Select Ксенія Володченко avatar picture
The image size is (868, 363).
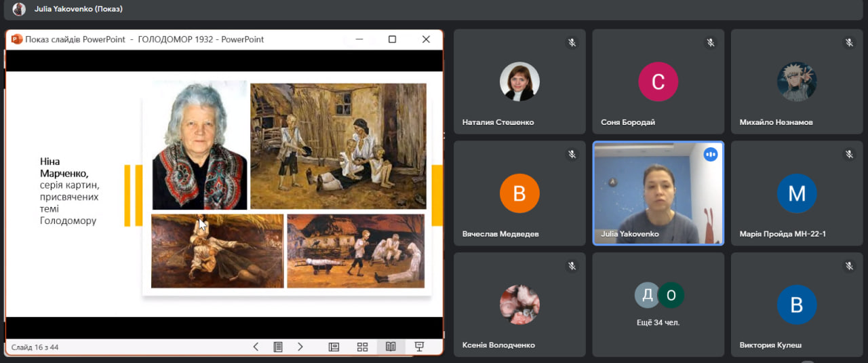pyautogui.click(x=519, y=305)
